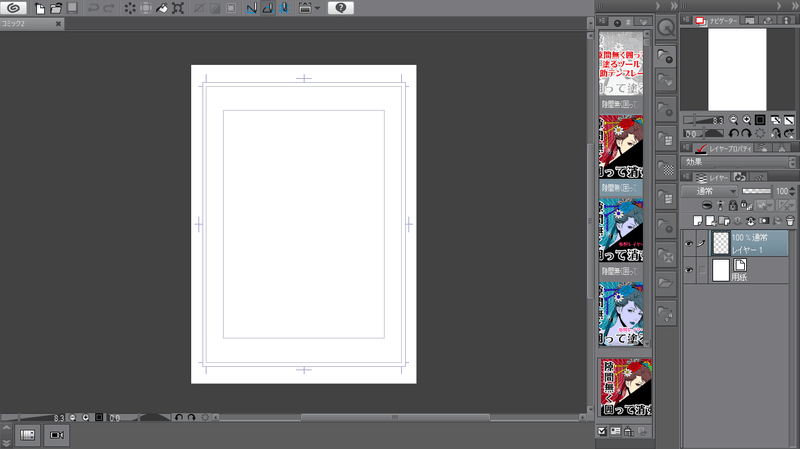Click the fill bucket icon in the top toolbar
Viewport: 800px width, 449px height.
[162, 8]
